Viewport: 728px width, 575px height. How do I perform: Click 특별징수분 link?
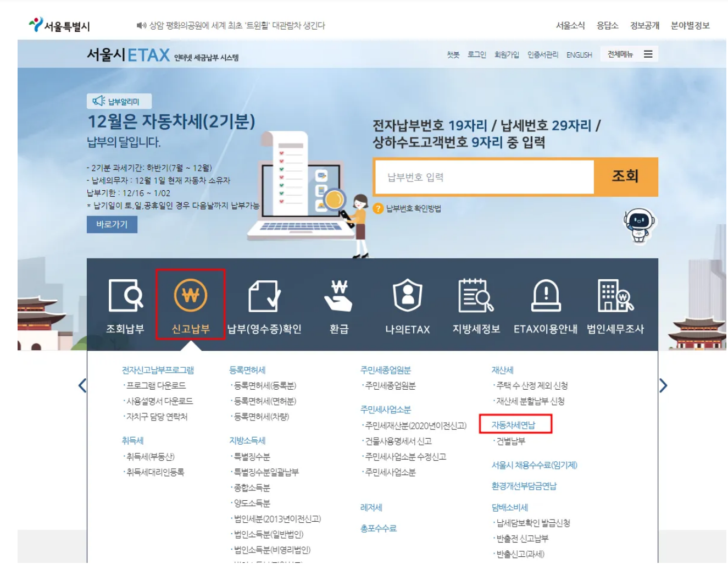point(252,456)
